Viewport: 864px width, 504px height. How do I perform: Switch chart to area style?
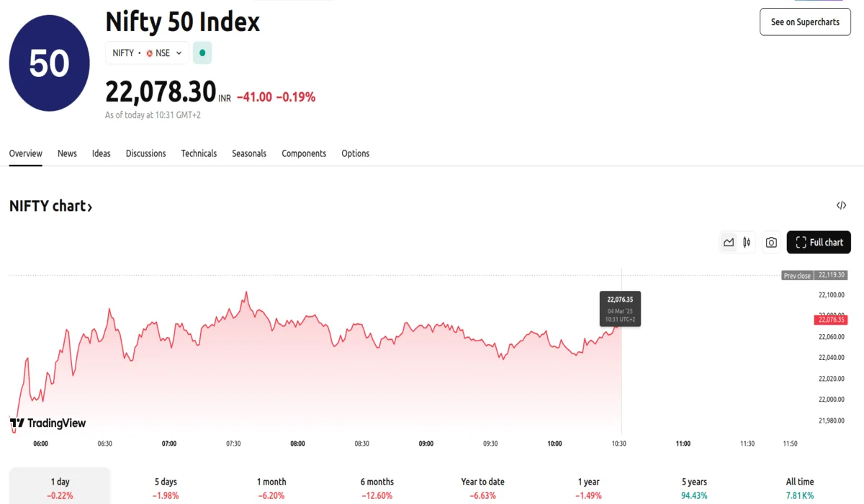point(729,243)
